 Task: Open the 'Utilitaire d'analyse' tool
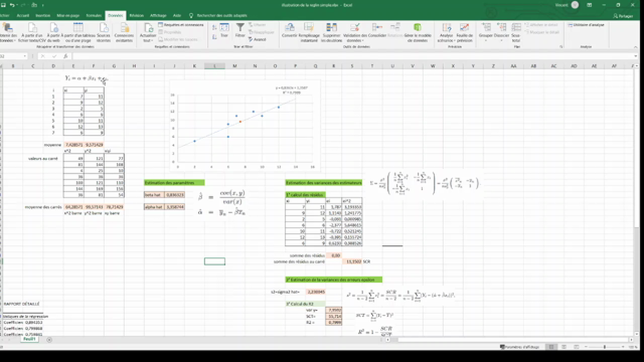(x=585, y=25)
